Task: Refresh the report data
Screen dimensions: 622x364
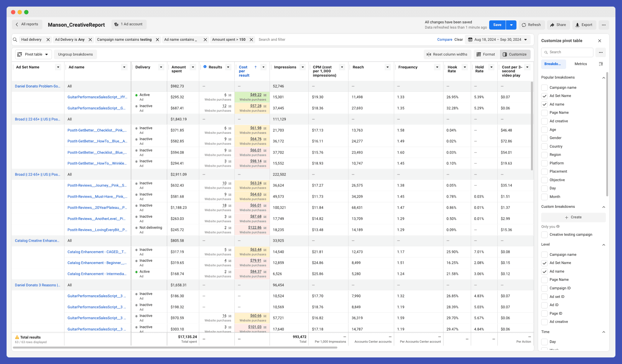Action: [x=531, y=25]
